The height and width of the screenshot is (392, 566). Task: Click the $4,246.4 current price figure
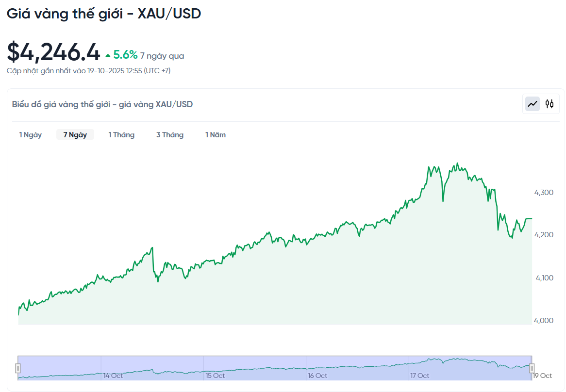[54, 52]
